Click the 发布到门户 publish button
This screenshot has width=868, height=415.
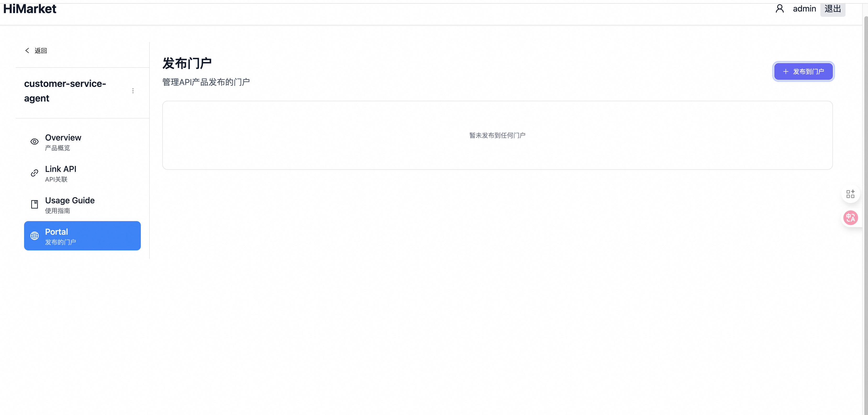tap(803, 72)
